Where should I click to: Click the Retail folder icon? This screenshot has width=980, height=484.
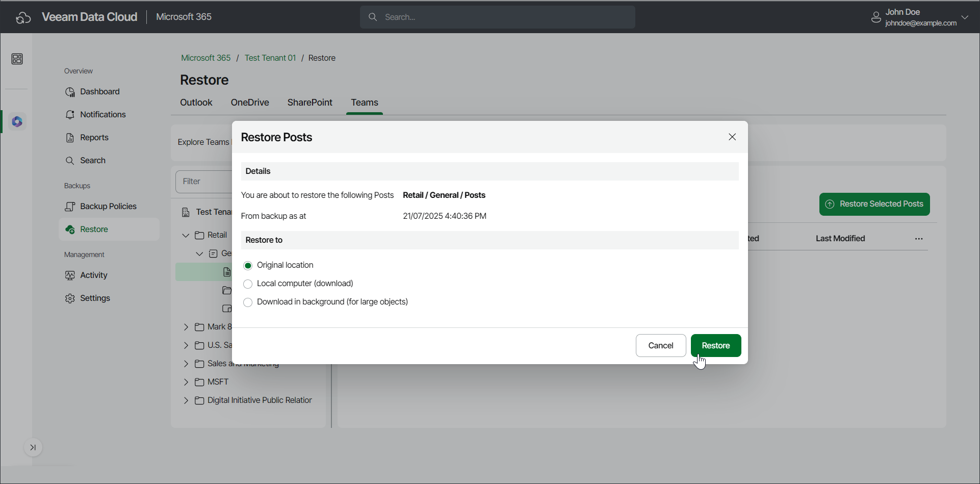(x=199, y=235)
